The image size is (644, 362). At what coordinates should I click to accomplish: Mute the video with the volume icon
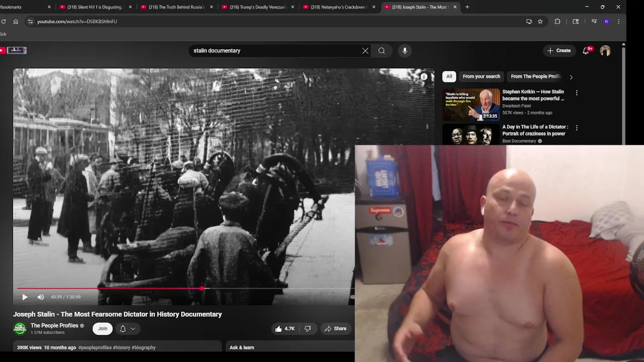(x=41, y=297)
